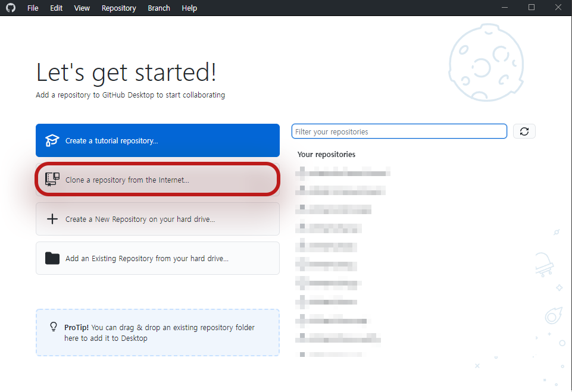Click the GitHub Octocat logo icon

tap(11, 8)
